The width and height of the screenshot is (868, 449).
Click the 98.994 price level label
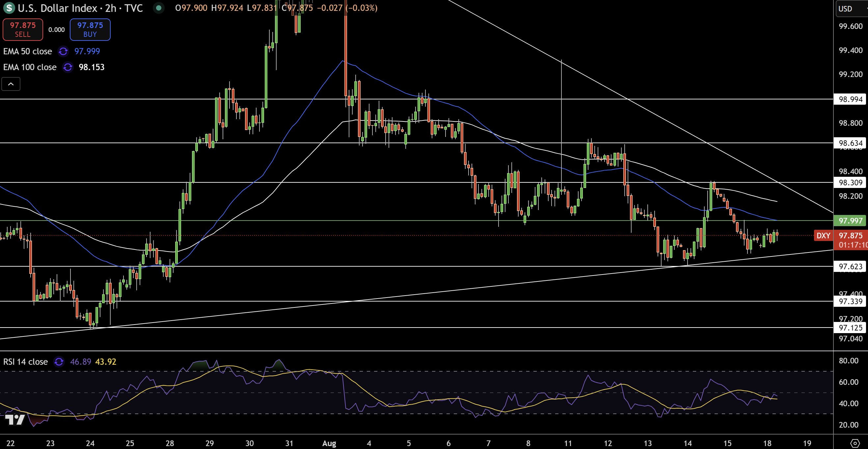[x=850, y=99]
